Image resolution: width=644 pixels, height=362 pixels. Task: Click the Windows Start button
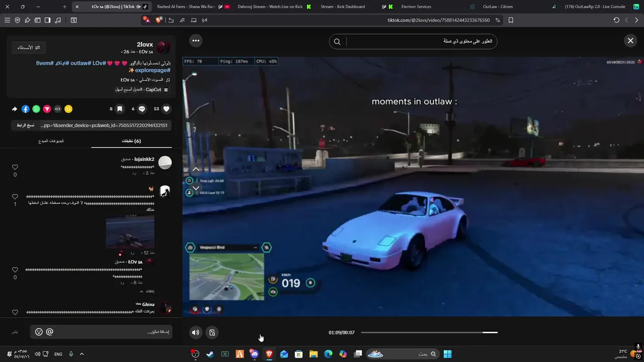click(x=447, y=354)
